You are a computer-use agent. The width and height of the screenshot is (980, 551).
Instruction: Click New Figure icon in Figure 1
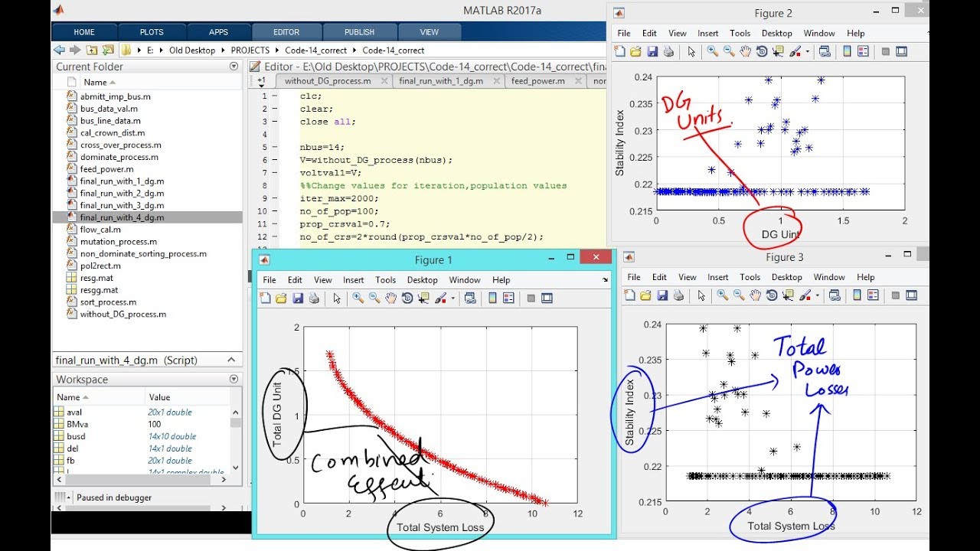[265, 298]
